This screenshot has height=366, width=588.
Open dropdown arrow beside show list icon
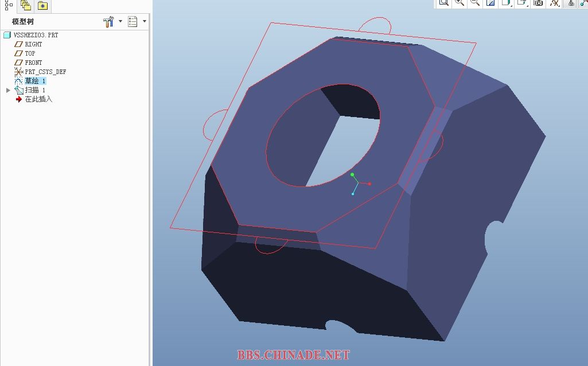tap(145, 22)
